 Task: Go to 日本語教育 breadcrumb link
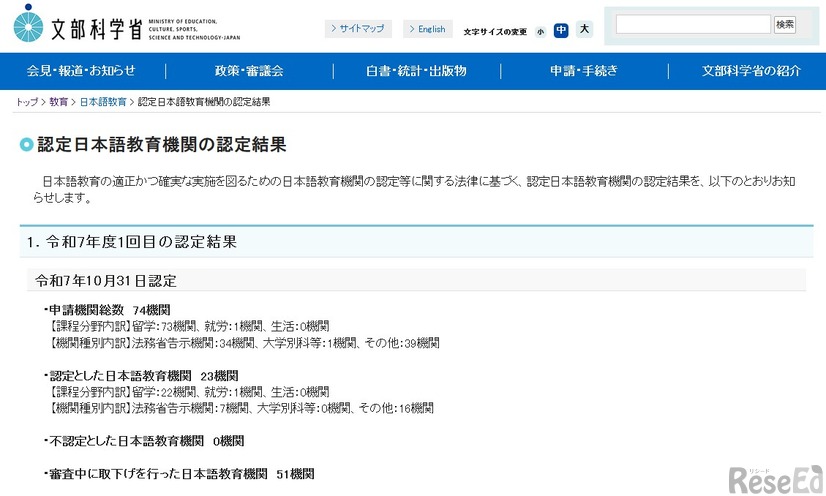coord(103,102)
